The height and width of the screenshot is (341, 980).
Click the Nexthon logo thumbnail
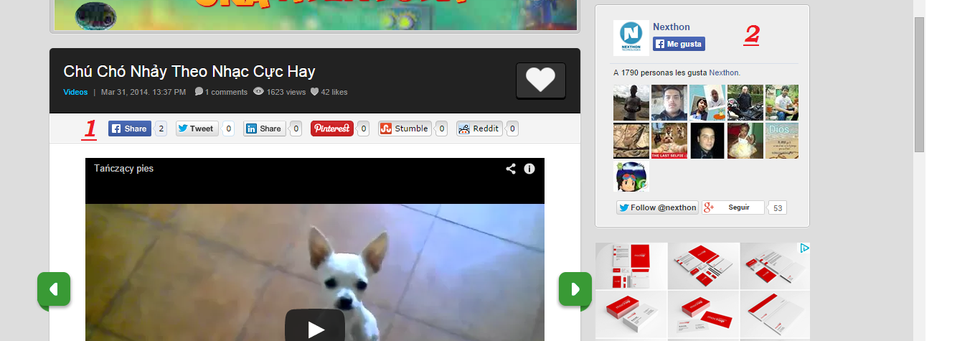tap(631, 38)
